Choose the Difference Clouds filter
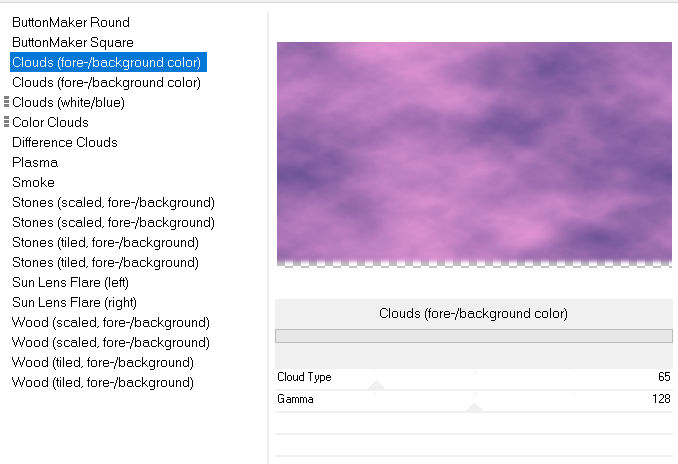The height and width of the screenshot is (464, 678). click(65, 142)
